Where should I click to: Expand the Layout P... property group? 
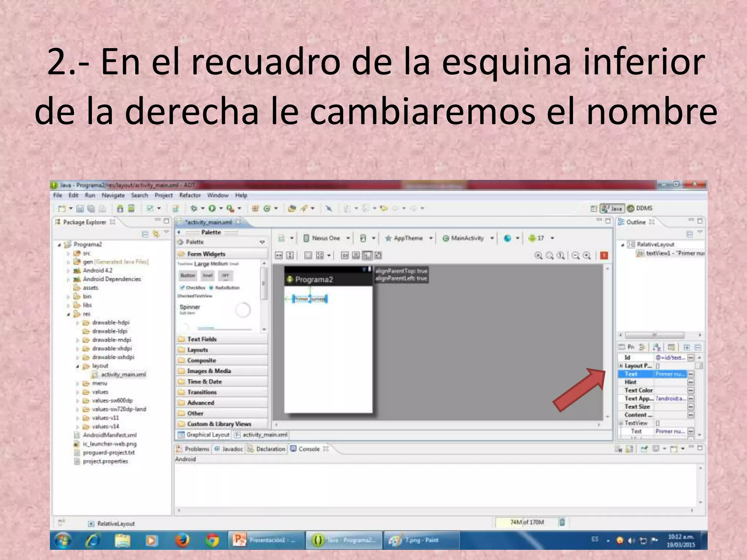(621, 366)
